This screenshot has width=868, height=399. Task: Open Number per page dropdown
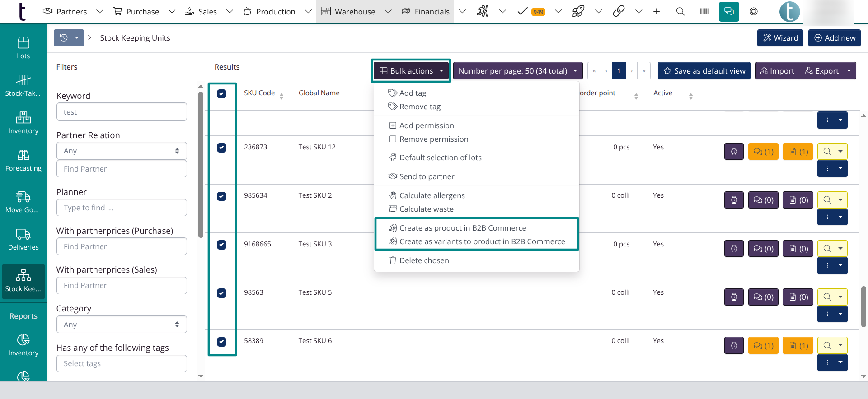point(518,71)
